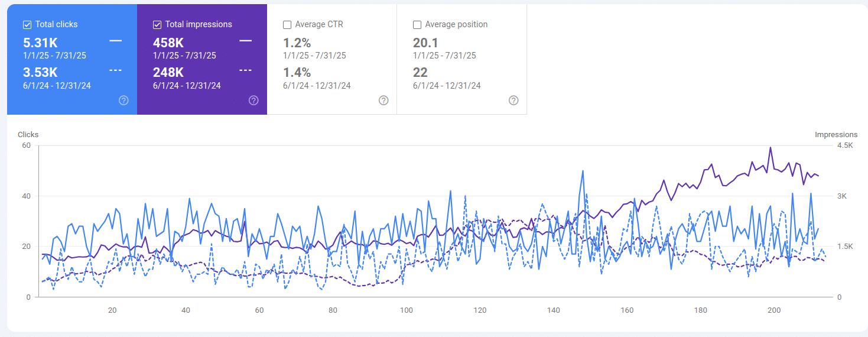Open help icon in Total impressions card
The width and height of the screenshot is (868, 337).
(x=253, y=101)
